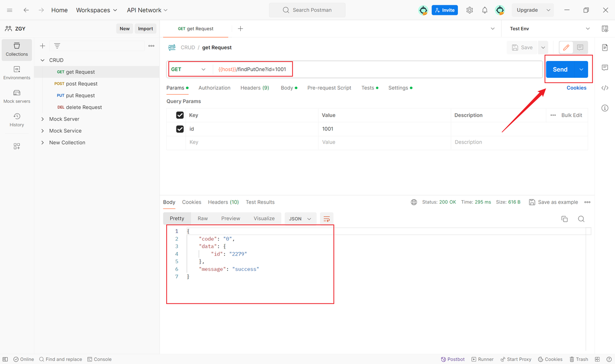
Task: Open the tabs list chevron
Action: tap(492, 29)
